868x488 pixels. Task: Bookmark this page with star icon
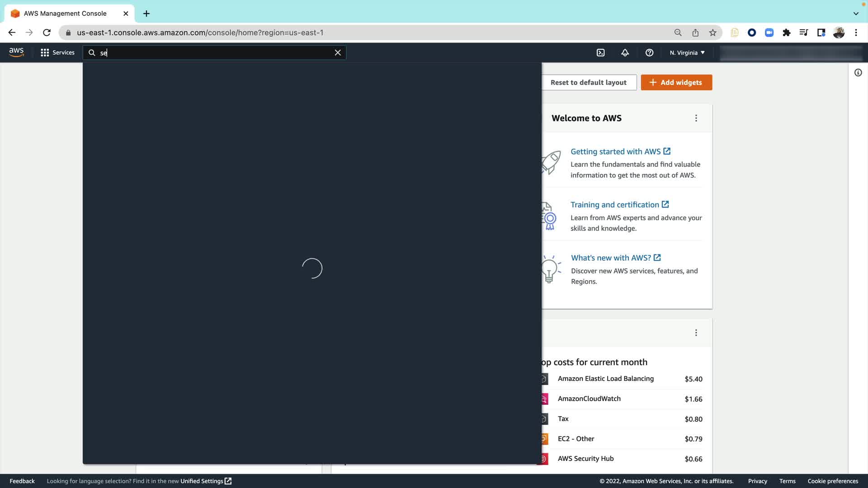(713, 33)
